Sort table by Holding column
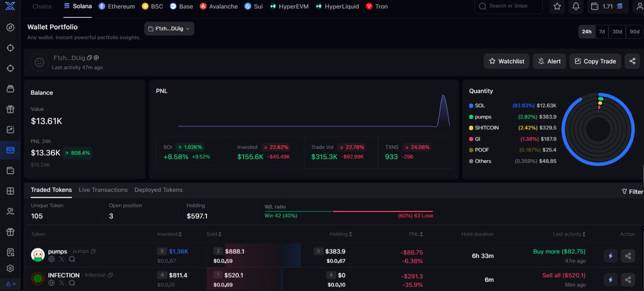644x291 pixels. tap(341, 234)
